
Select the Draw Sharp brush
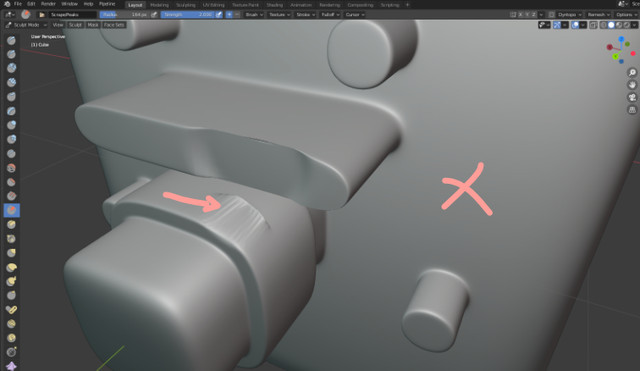pos(11,54)
